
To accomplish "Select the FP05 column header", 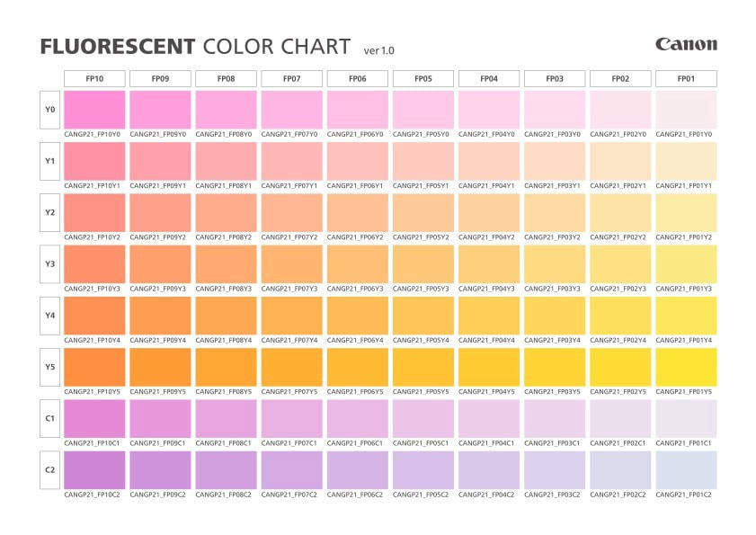I will (423, 79).
